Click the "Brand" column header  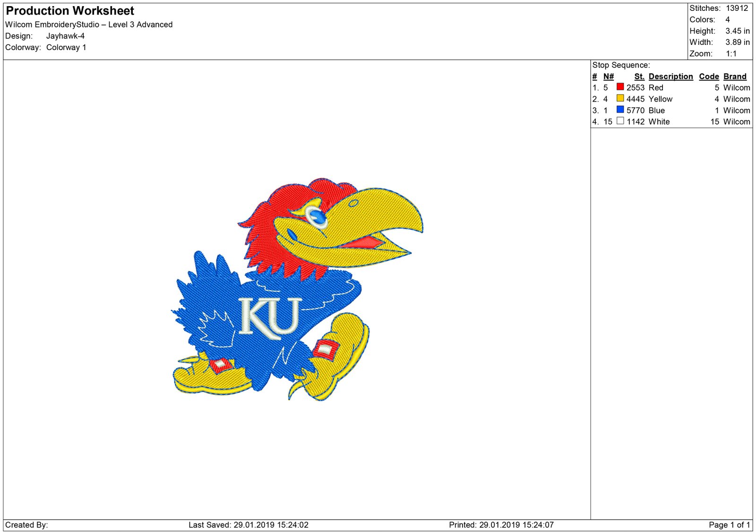[735, 77]
